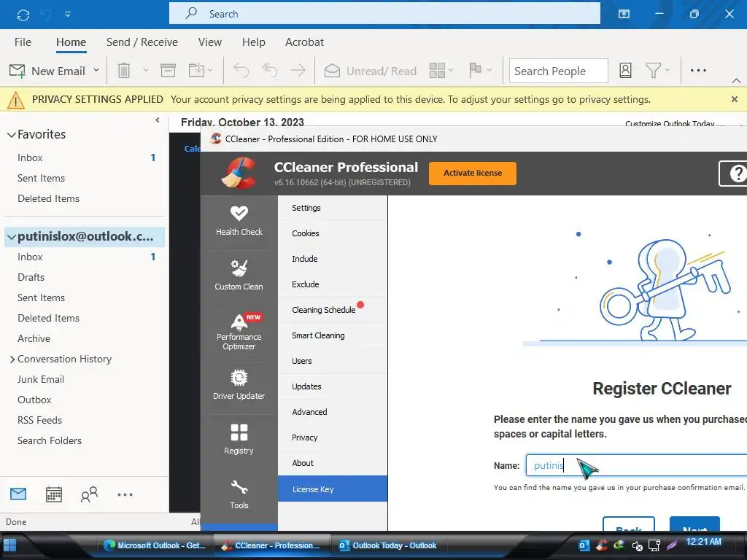Switch to People view icon

pos(89,494)
